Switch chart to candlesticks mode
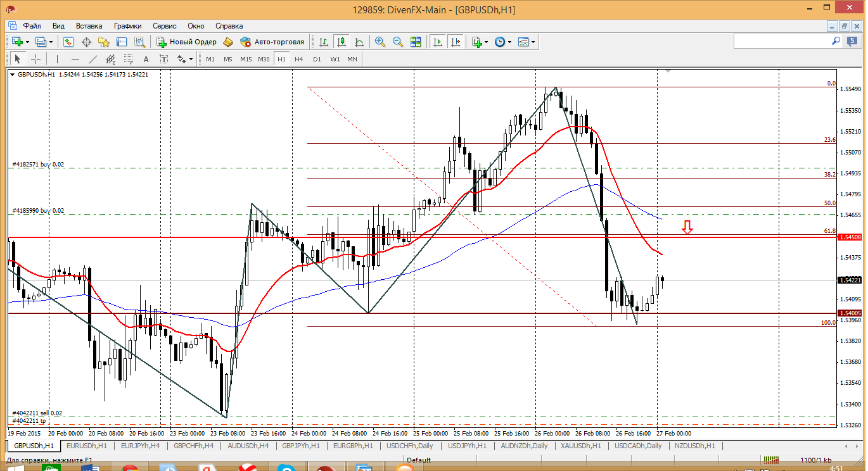This screenshot has height=471, width=868. pos(341,42)
